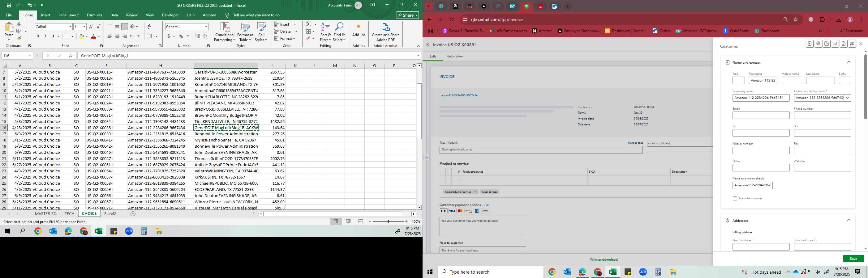
Task: Switch to Page Layout view in status bar
Action: [348, 221]
